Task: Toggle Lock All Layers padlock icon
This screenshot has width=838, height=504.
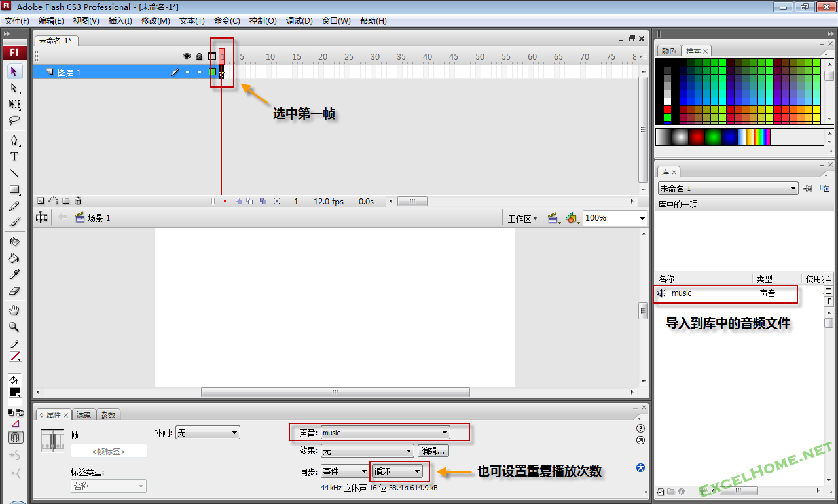Action: (x=200, y=56)
